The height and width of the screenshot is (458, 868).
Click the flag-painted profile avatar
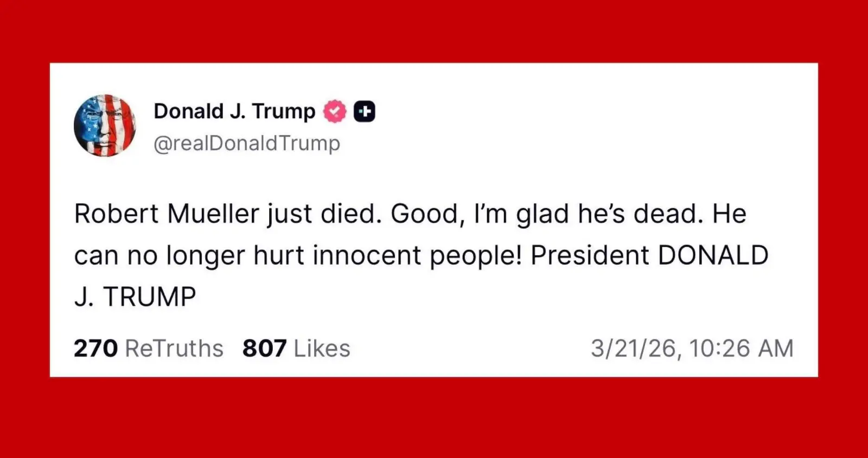point(105,125)
